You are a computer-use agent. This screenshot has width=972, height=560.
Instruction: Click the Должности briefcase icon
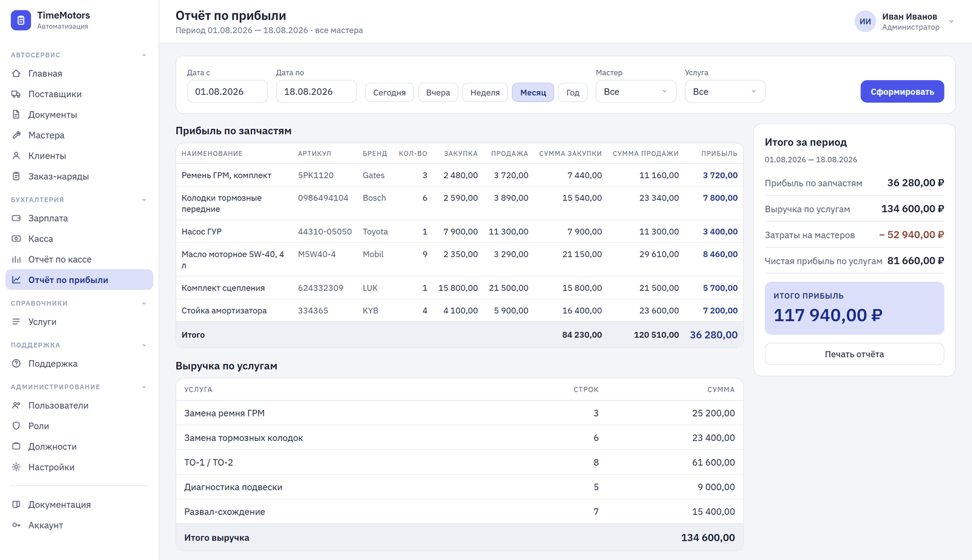[x=16, y=446]
